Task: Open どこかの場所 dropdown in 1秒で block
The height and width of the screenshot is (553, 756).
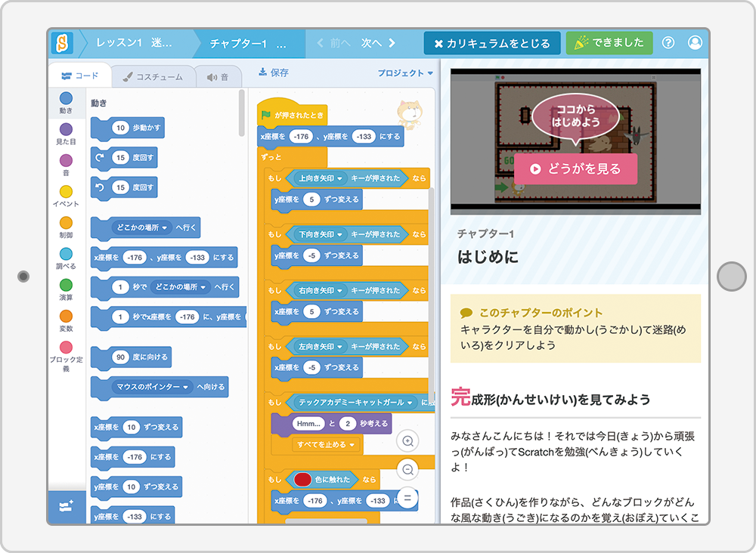Action: point(181,286)
